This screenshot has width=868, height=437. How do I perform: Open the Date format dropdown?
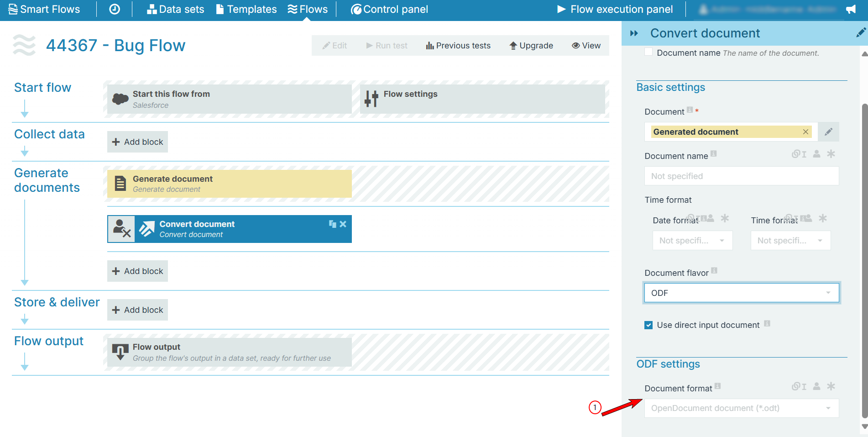point(692,241)
